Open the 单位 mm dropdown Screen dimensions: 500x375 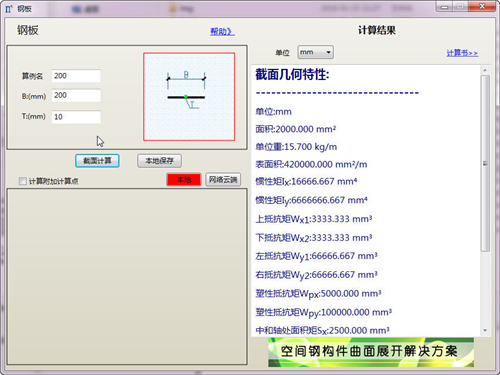315,52
